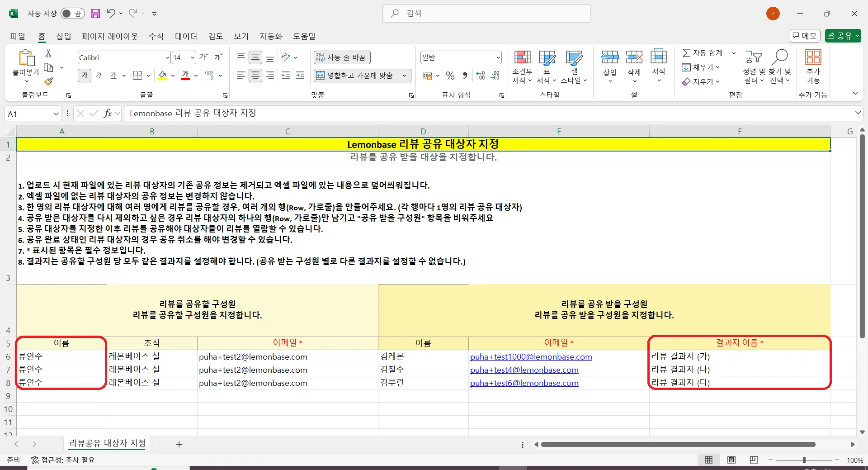
Task: Click the Format Painter brush icon
Action: click(x=48, y=81)
